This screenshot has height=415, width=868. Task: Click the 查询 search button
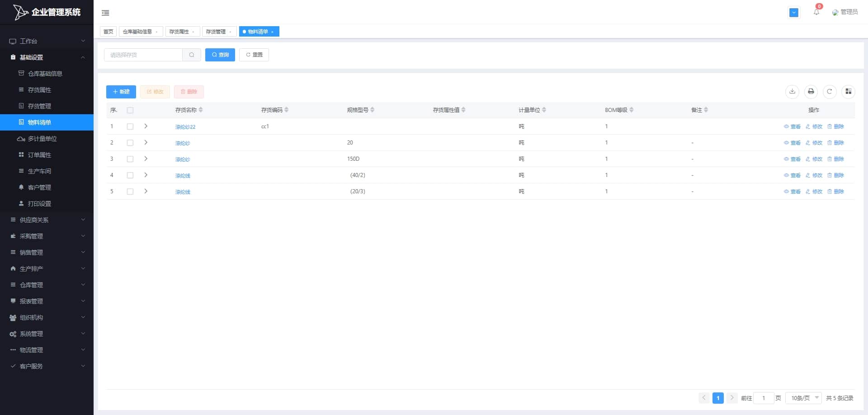click(220, 55)
